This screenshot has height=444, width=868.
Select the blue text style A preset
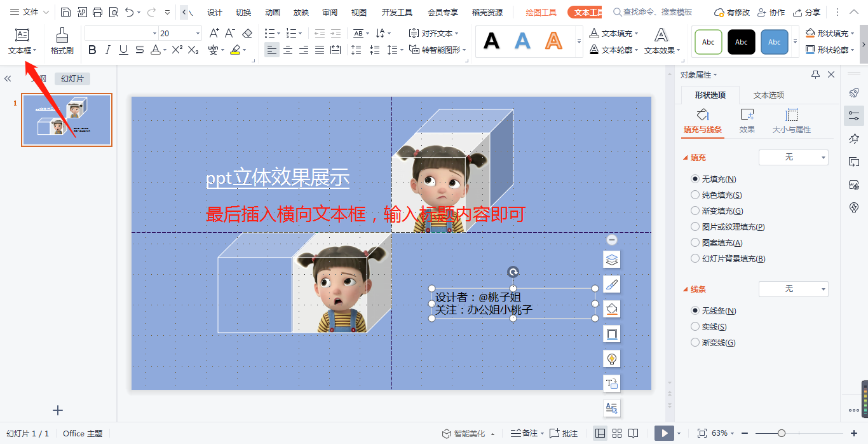[x=522, y=41]
